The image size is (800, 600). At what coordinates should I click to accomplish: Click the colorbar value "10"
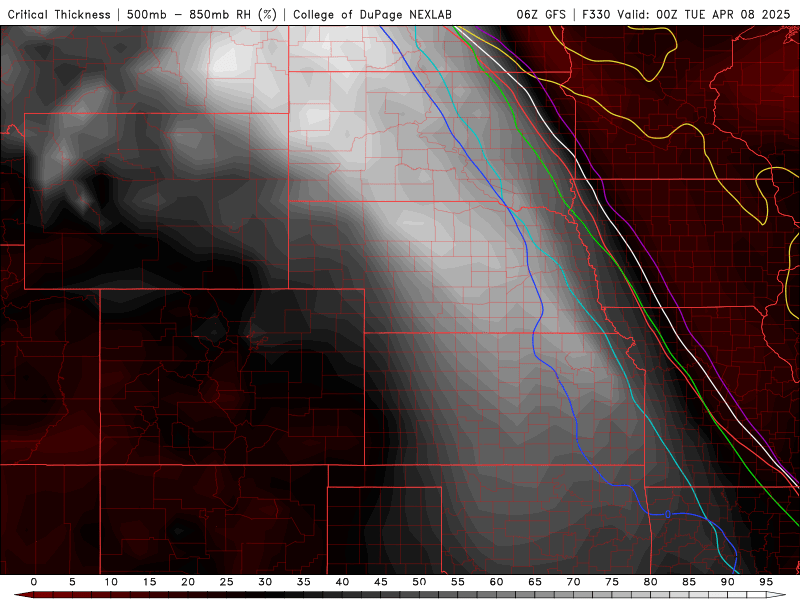(111, 582)
